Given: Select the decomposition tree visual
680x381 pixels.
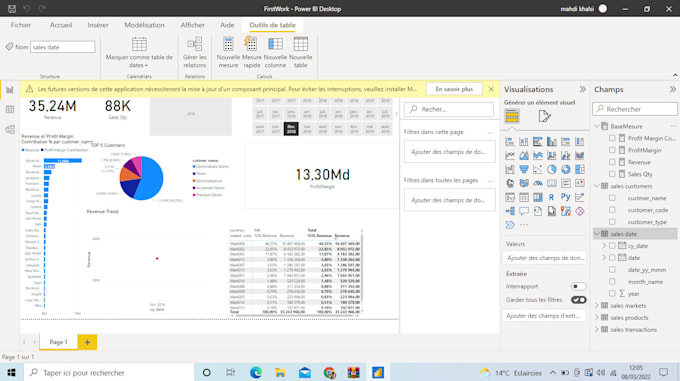Looking at the screenshot, I should pos(510,211).
